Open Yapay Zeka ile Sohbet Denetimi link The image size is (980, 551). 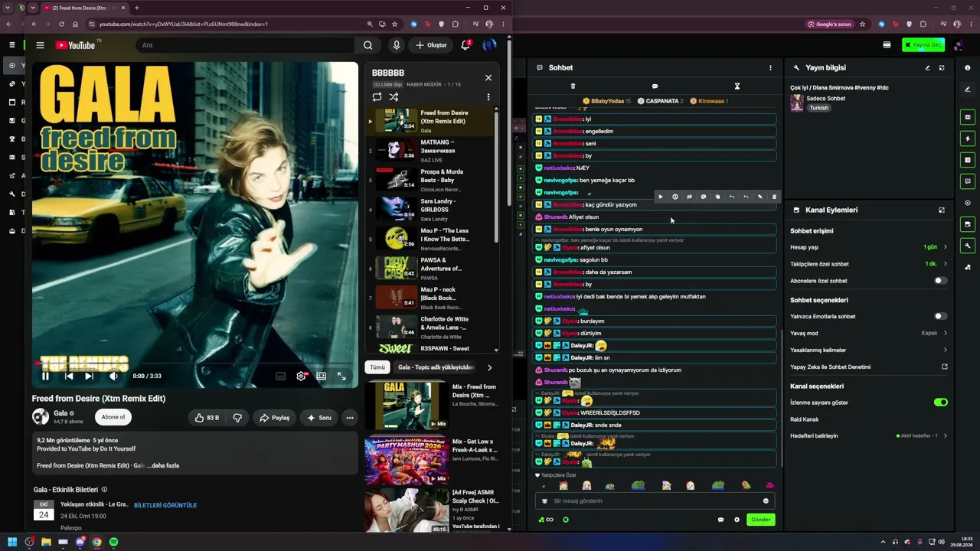[x=869, y=367]
